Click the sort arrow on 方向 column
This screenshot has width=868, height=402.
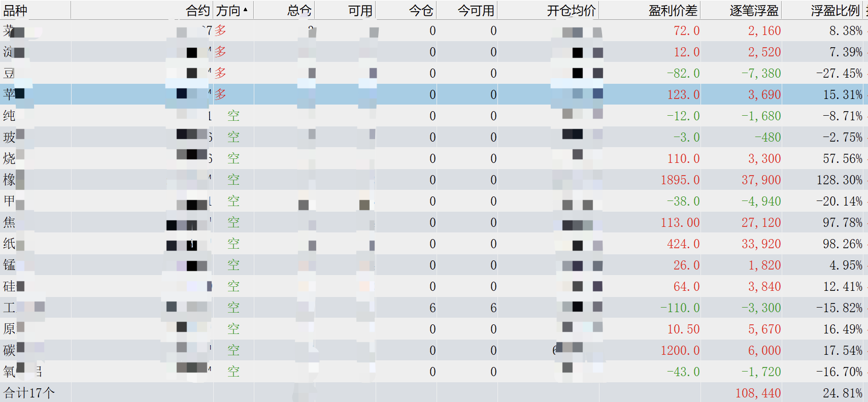pyautogui.click(x=246, y=10)
